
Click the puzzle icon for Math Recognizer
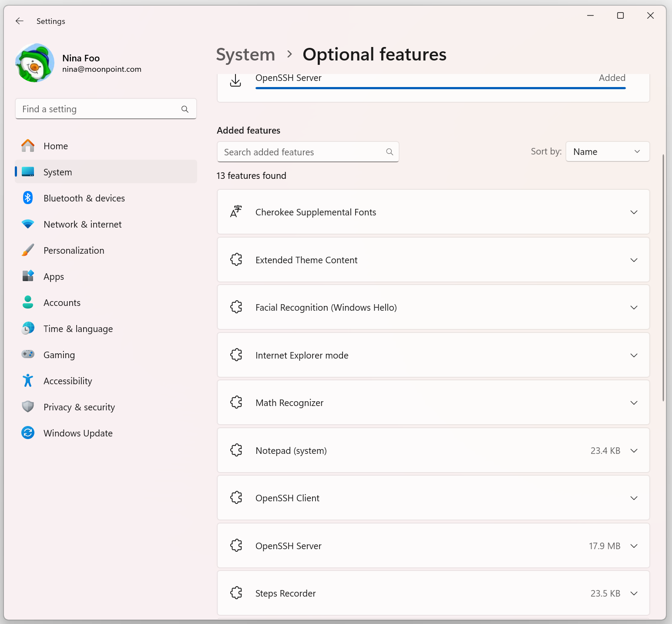pos(236,403)
